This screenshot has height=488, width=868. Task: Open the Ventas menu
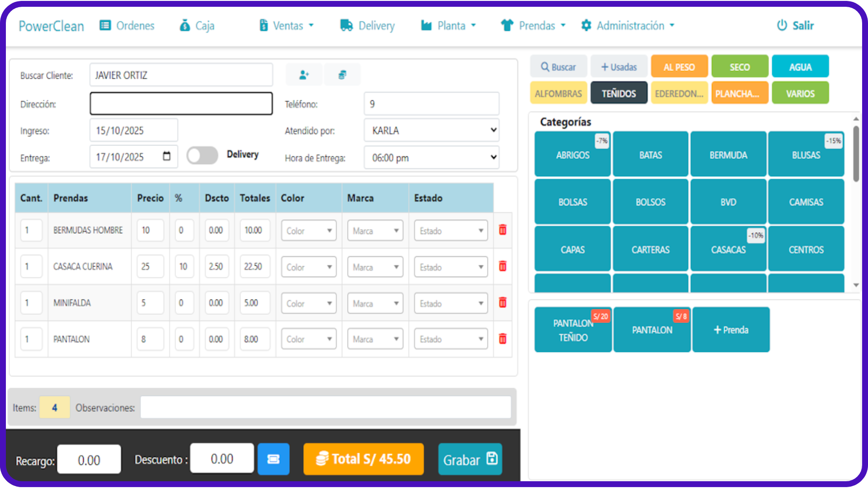click(x=286, y=25)
